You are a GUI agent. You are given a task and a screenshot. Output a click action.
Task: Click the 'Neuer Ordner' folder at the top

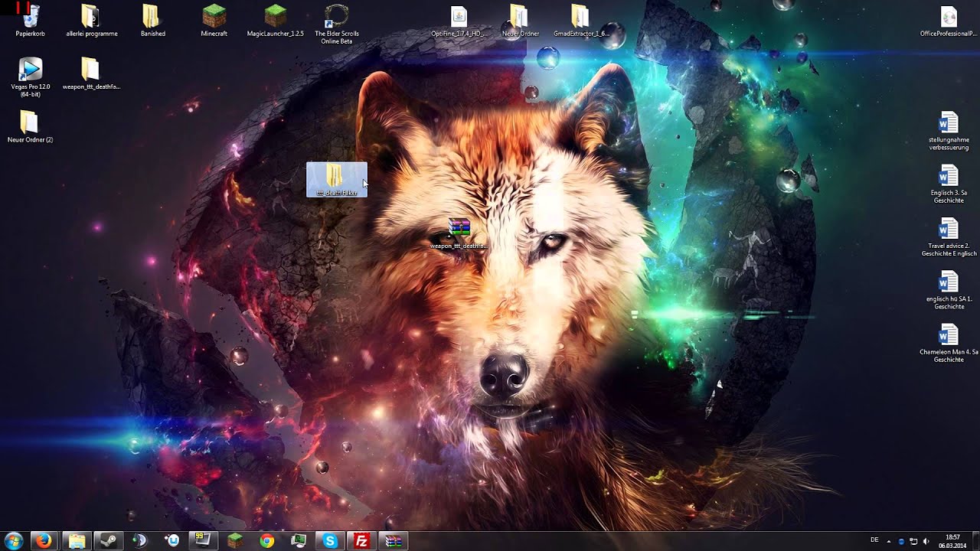click(520, 21)
